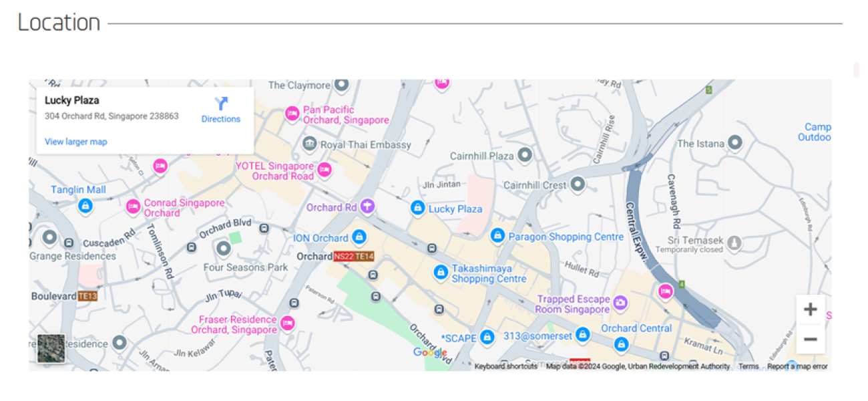Click the Google logo on map
Viewport: 868px width, 401px height.
[430, 353]
